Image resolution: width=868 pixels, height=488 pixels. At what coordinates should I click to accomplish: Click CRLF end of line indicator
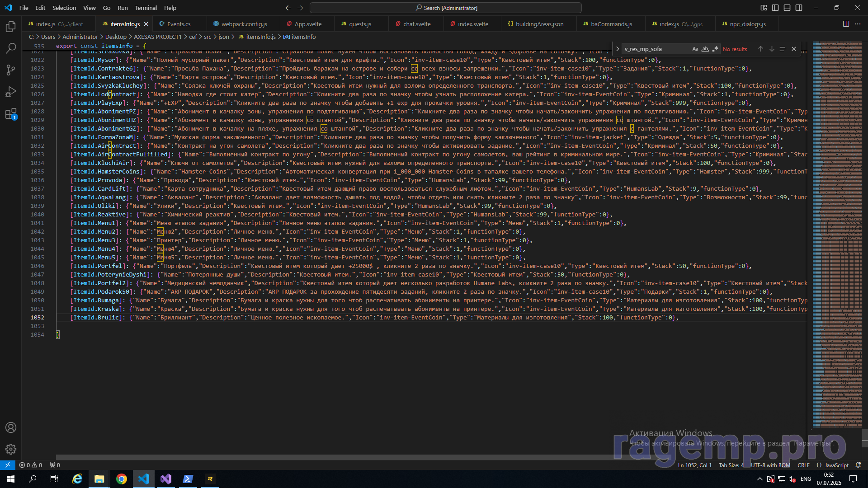(803, 465)
